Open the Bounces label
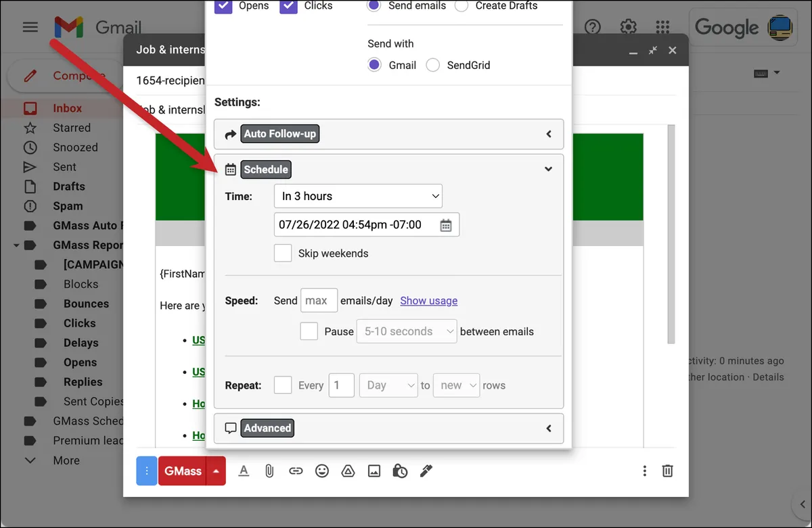This screenshot has width=812, height=528. pyautogui.click(x=86, y=304)
